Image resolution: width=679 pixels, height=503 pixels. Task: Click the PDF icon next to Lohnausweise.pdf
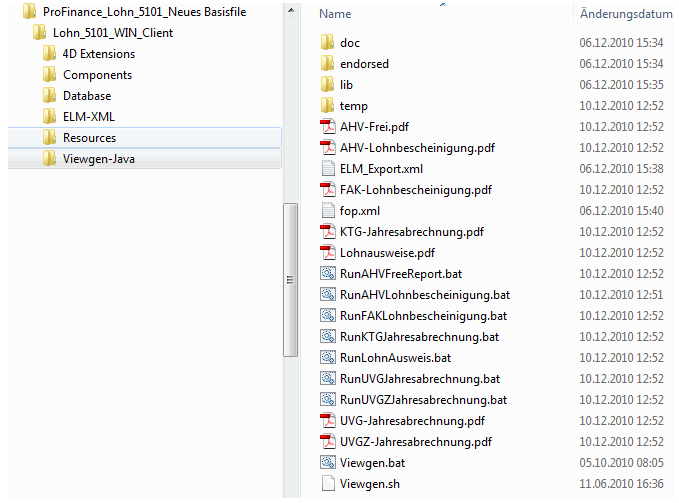pos(327,253)
